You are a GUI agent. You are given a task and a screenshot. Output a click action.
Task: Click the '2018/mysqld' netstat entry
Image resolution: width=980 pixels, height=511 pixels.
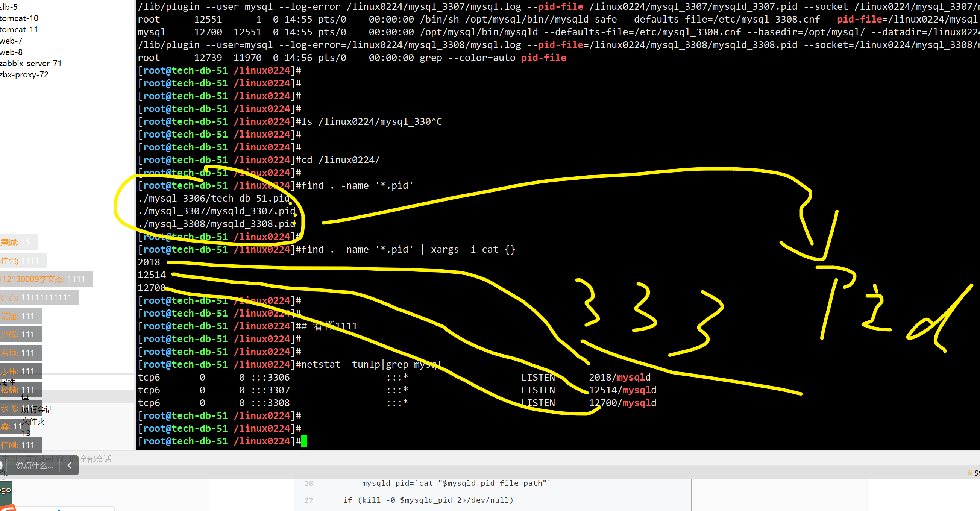[620, 377]
